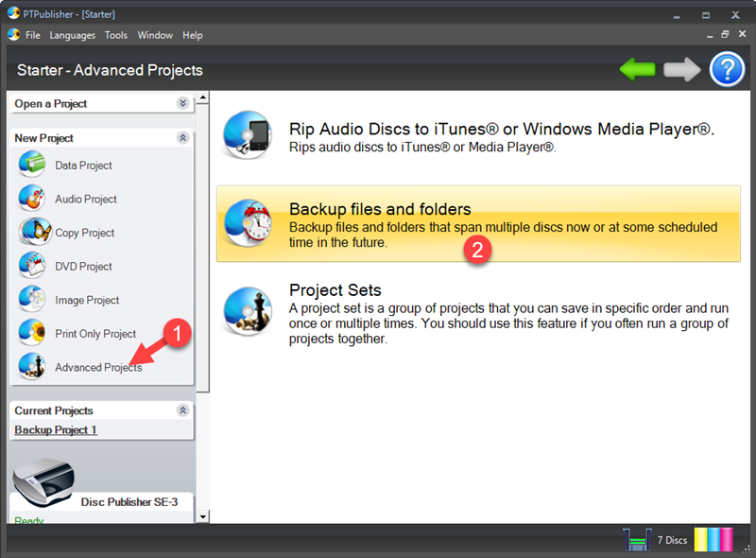Click the sidebar scrollbar thumb
This screenshot has width=756, height=558.
(203, 248)
